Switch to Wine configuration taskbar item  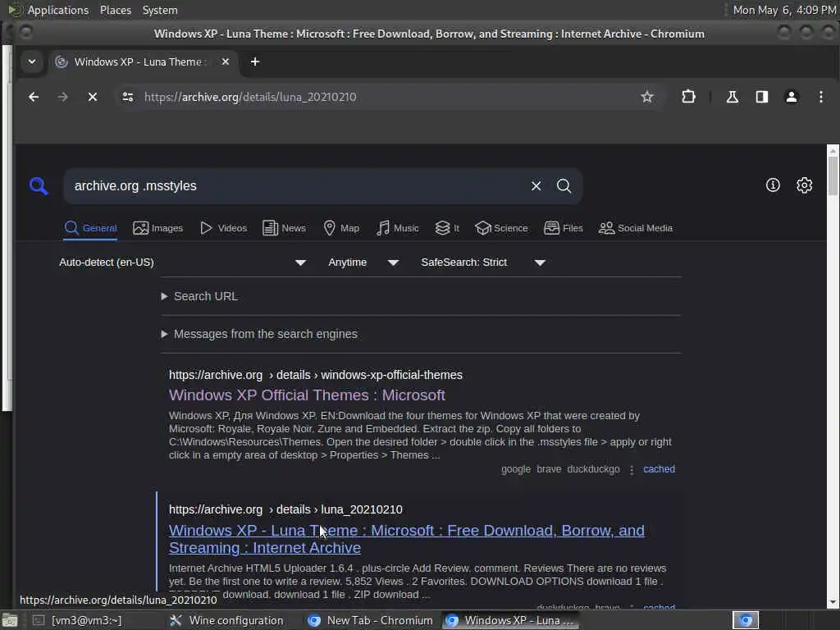point(226,620)
